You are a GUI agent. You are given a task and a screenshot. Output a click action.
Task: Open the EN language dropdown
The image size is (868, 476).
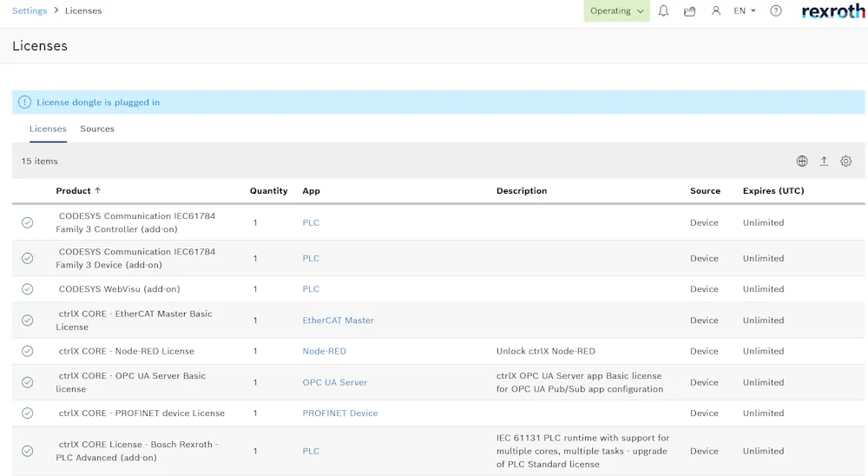(x=745, y=11)
